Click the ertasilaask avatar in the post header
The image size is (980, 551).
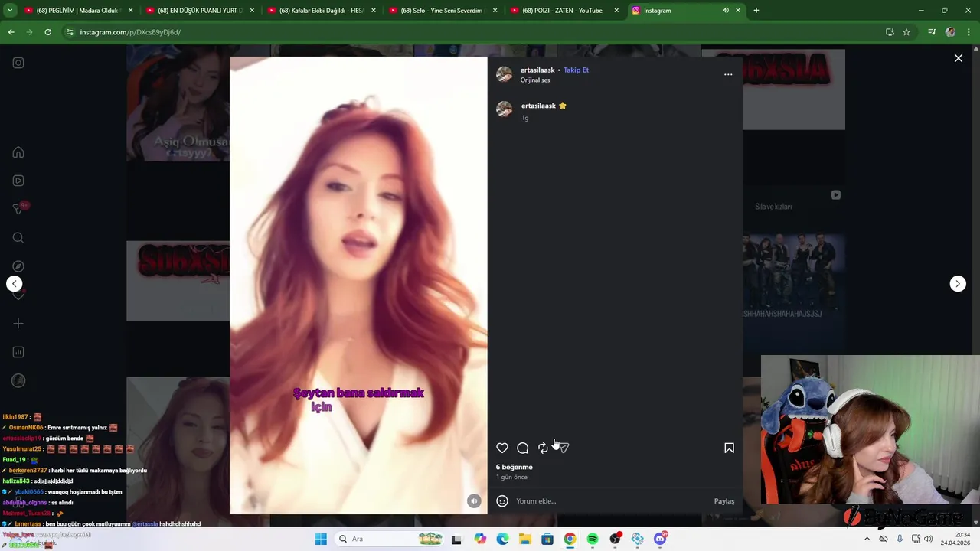click(504, 74)
